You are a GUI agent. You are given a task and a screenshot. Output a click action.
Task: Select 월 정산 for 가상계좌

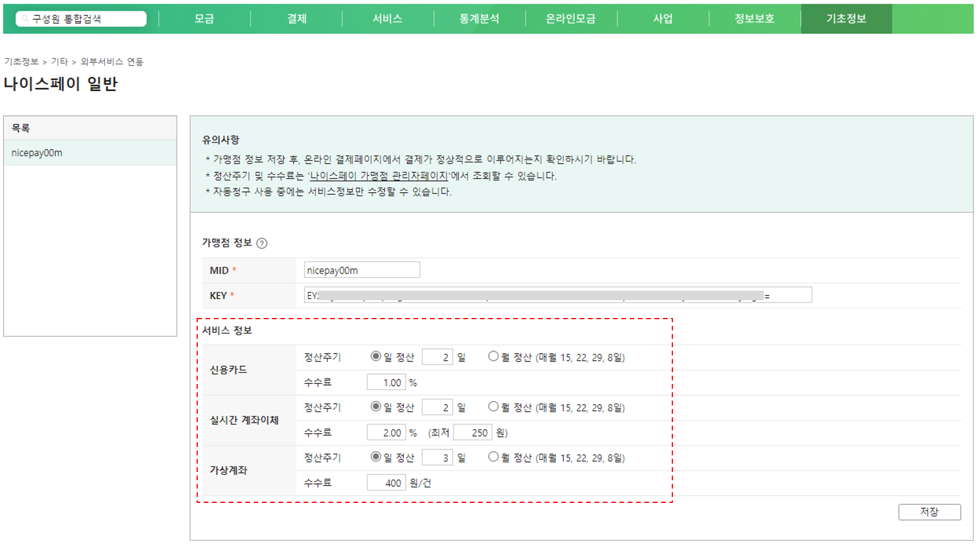click(x=493, y=457)
